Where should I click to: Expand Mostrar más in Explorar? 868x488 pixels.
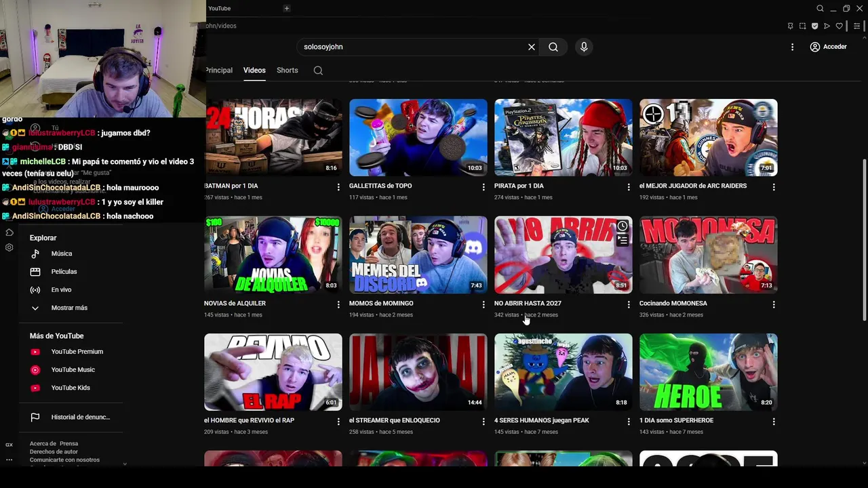[71, 308]
